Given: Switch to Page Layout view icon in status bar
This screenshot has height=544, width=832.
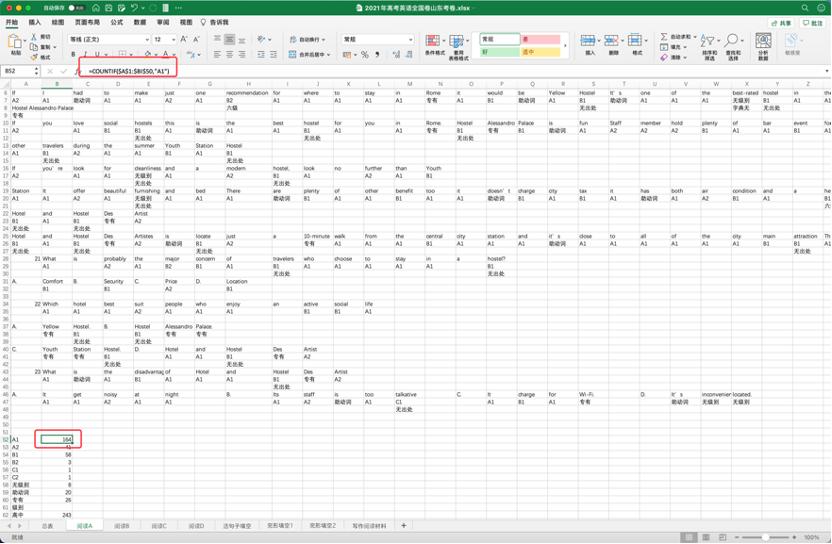Looking at the screenshot, I should [x=706, y=538].
